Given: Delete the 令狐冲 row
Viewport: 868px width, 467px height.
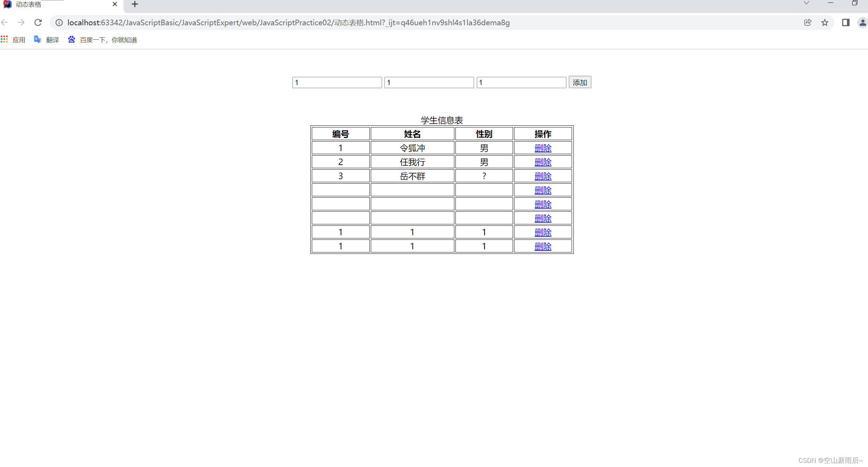Looking at the screenshot, I should (542, 148).
